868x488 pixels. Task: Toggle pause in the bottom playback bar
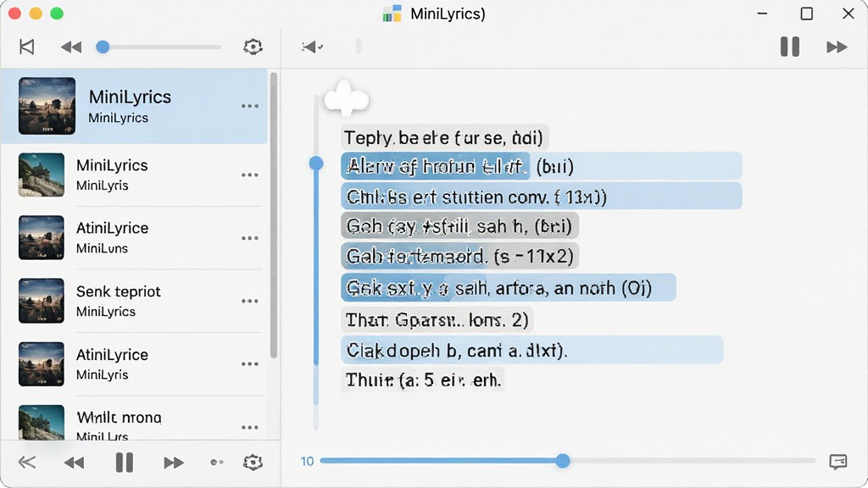125,462
